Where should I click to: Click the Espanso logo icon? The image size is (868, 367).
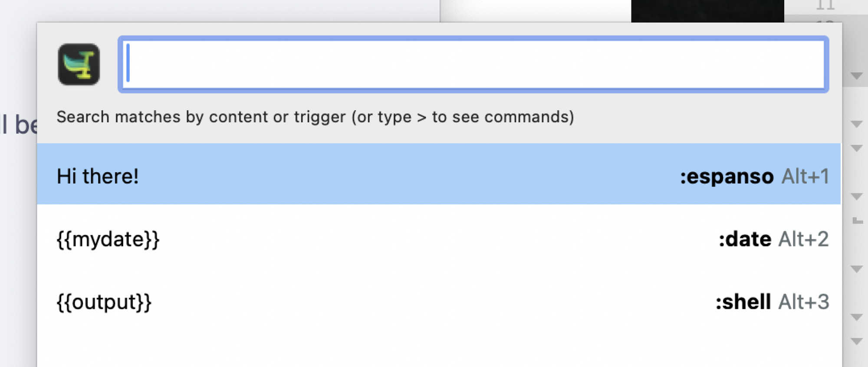[79, 64]
